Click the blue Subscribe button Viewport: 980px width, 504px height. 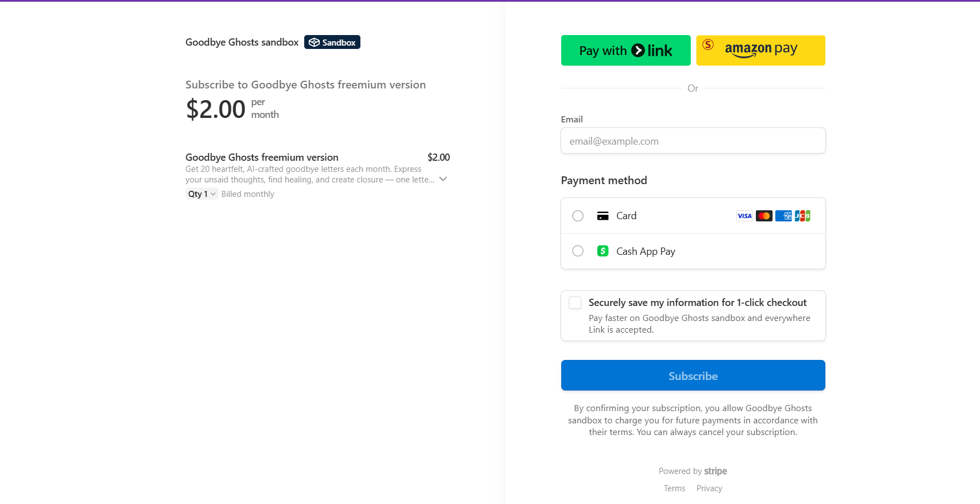coord(693,375)
